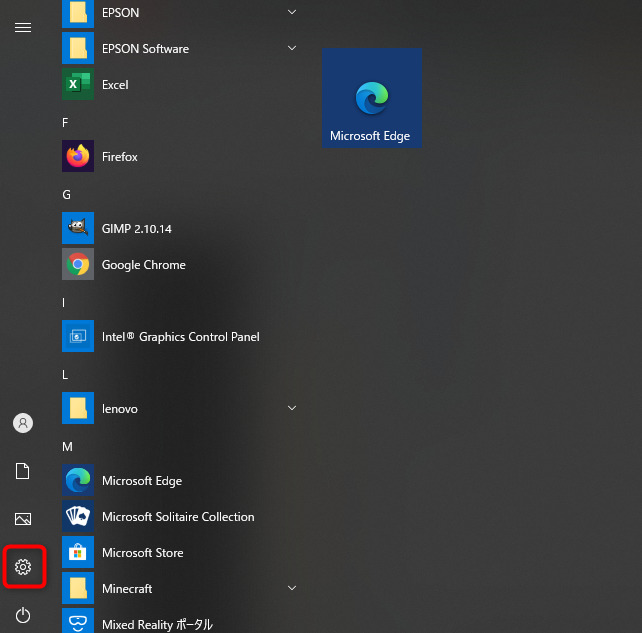Open the Minecraft folder icon
The width and height of the screenshot is (642, 633).
coord(78,588)
